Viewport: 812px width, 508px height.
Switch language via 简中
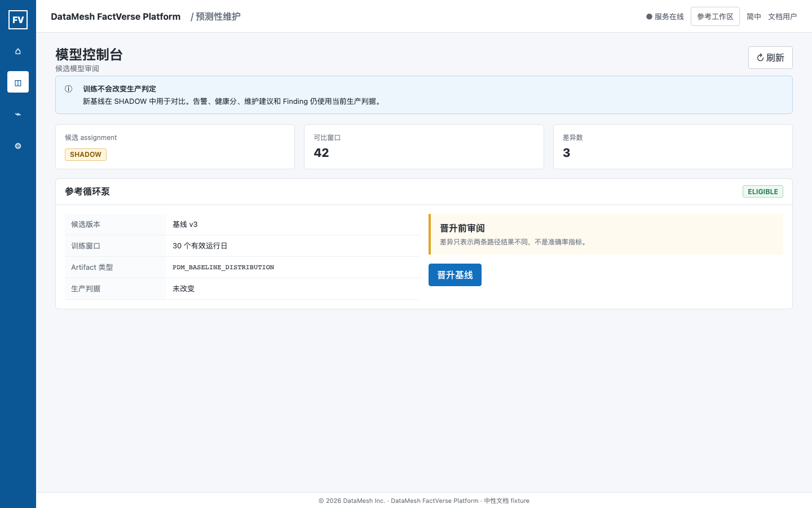754,17
